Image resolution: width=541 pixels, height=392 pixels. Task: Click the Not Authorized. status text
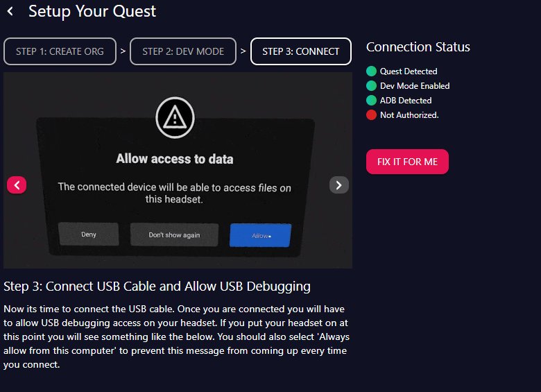409,115
